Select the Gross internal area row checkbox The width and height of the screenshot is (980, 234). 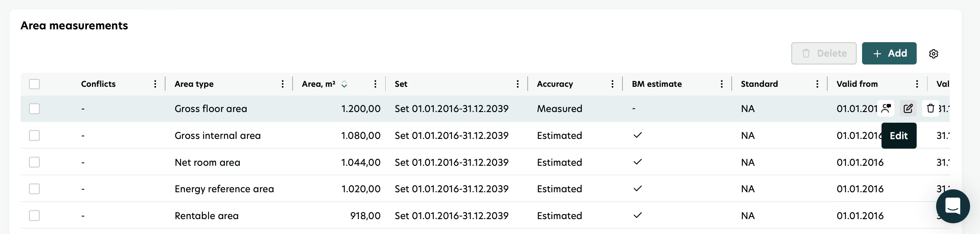click(34, 135)
